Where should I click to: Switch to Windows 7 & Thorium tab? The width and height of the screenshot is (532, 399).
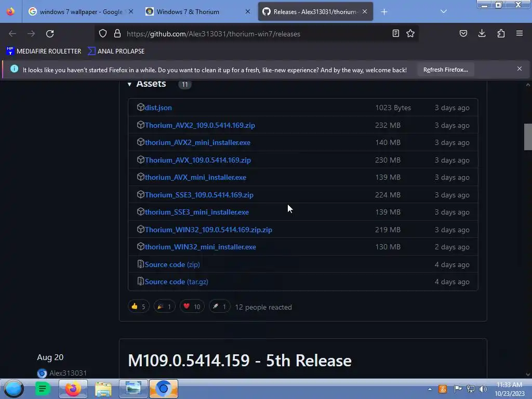[198, 11]
